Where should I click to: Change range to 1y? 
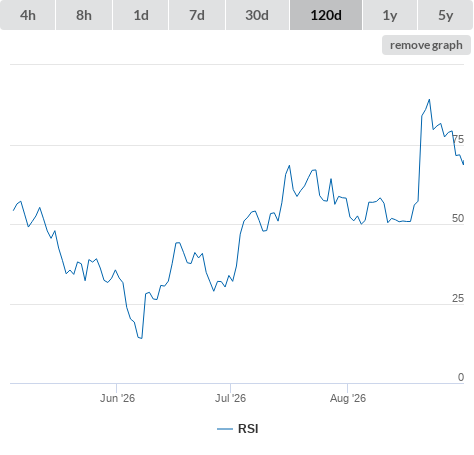[x=390, y=15]
